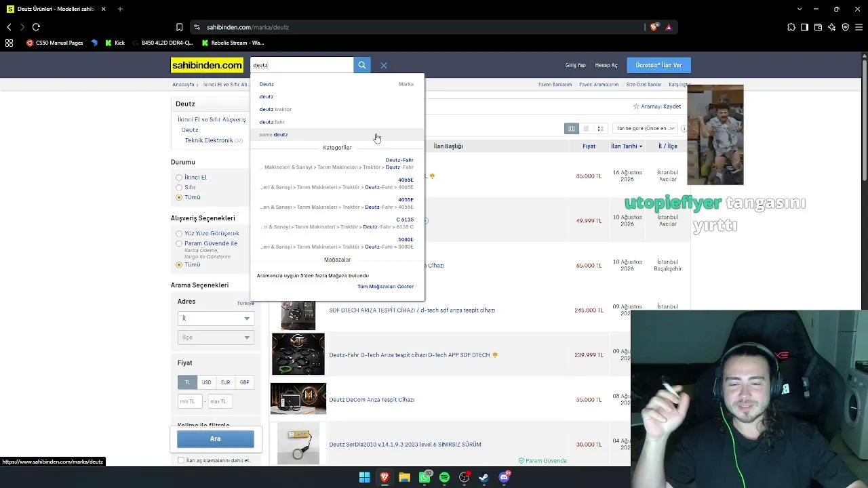This screenshot has height=488, width=868.
Task: Switch to the classic list view icon
Action: (586, 129)
